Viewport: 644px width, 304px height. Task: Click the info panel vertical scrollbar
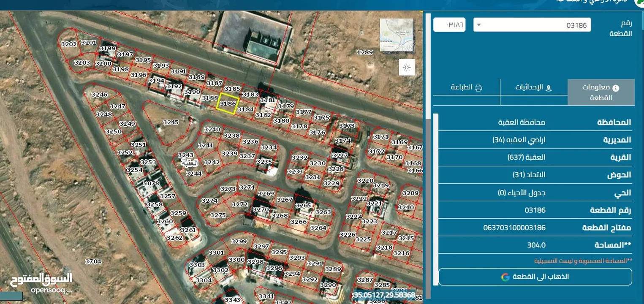point(428,156)
